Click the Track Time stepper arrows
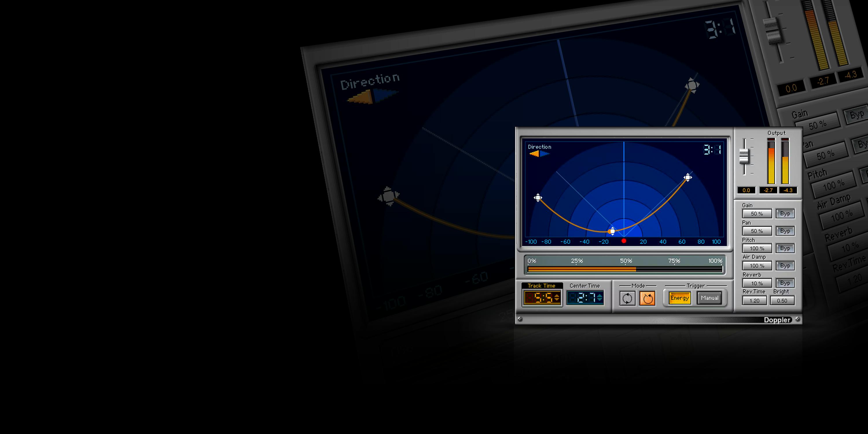This screenshot has width=868, height=434. tap(557, 298)
